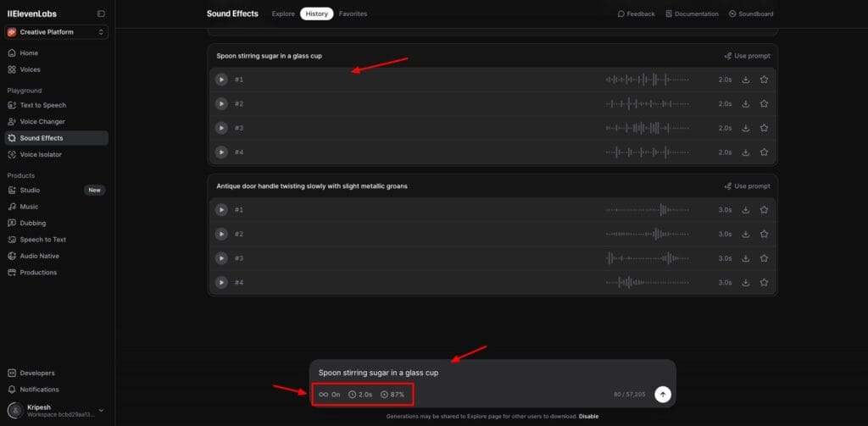Play sample #1 of Antique door handle

point(221,210)
